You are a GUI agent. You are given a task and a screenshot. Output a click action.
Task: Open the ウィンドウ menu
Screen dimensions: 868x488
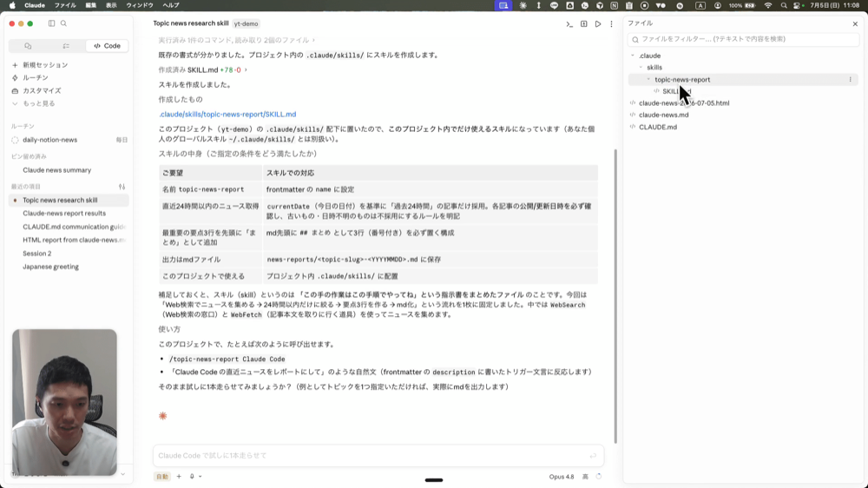140,5
